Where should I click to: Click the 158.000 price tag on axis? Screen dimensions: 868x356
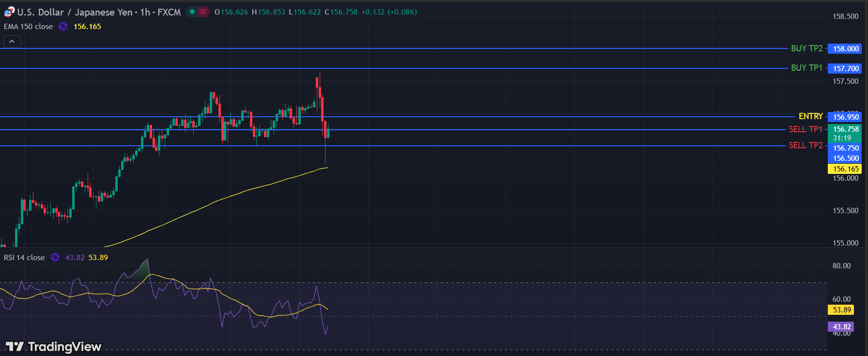[846, 49]
